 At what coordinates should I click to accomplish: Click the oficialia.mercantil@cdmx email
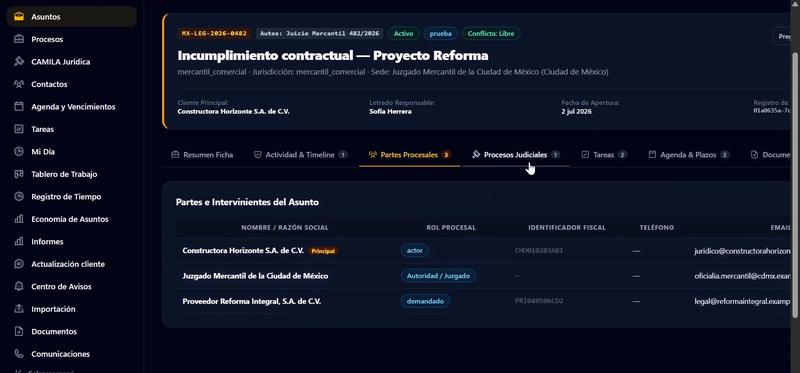[x=742, y=276]
